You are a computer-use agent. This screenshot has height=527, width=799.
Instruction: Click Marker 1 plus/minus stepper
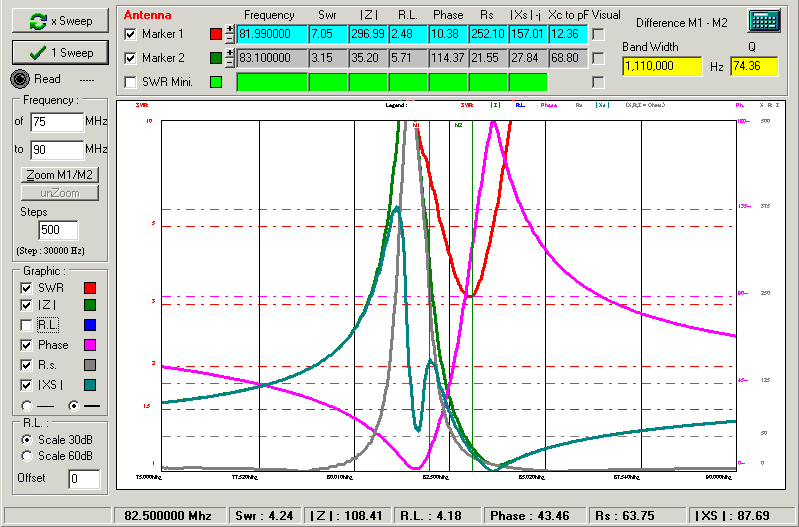(230, 34)
